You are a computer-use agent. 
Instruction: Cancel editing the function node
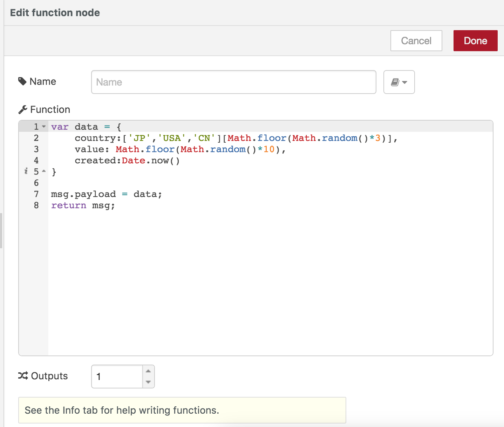(416, 41)
